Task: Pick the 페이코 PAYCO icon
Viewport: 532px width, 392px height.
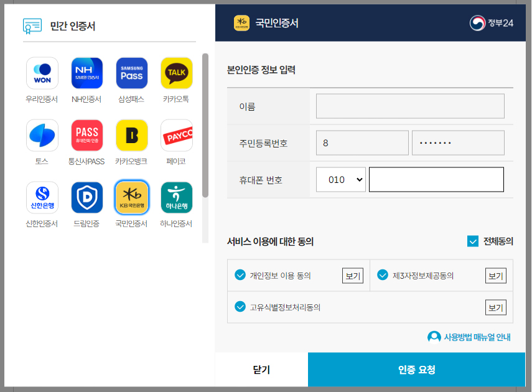Action: (177, 135)
